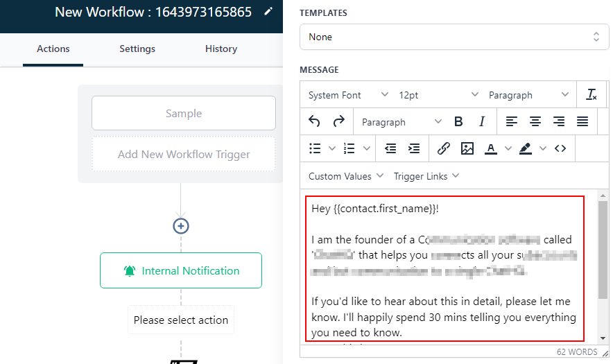The height and width of the screenshot is (364, 613).
Task: Switch to the Settings tab
Action: point(137,49)
